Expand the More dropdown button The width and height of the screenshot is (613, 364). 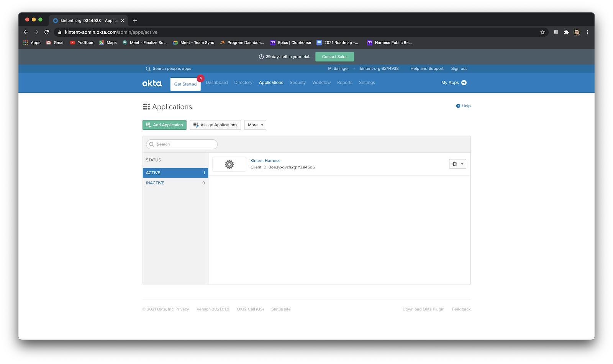255,125
